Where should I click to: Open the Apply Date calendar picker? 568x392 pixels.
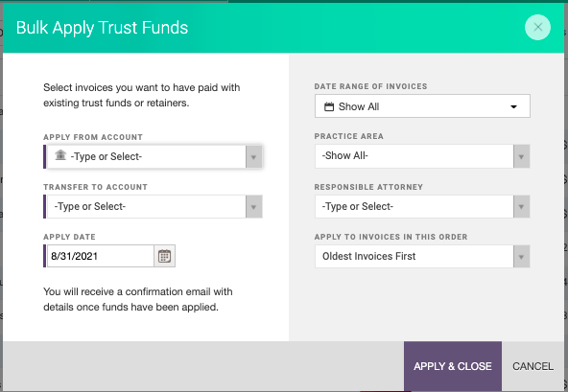[x=164, y=256]
